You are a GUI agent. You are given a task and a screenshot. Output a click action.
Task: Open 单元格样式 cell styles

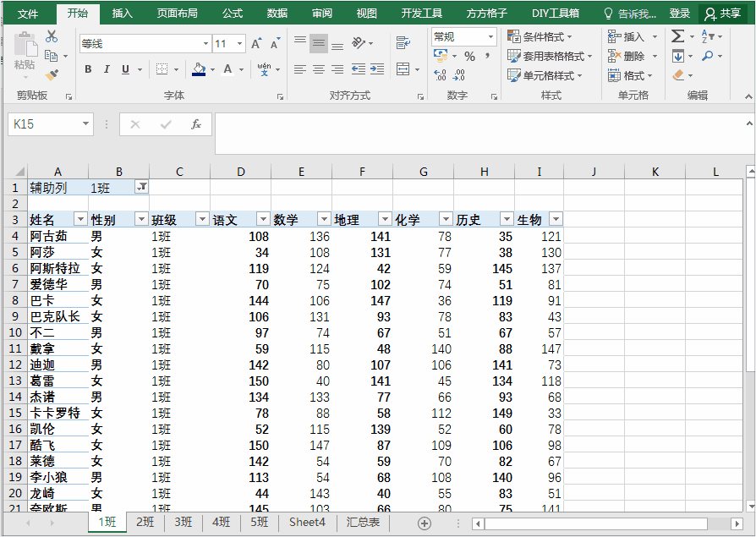pyautogui.click(x=545, y=75)
